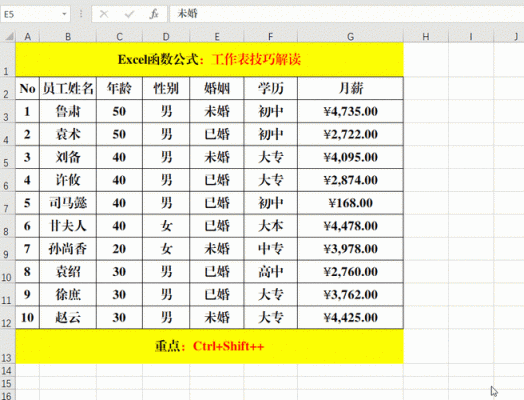Click the '性别' header cell
The width and height of the screenshot is (524, 400).
pos(166,88)
